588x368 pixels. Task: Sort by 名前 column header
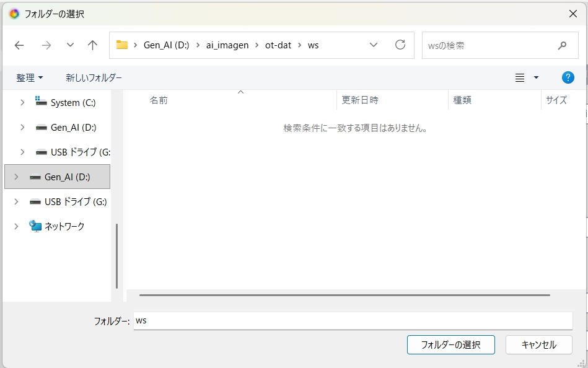159,100
